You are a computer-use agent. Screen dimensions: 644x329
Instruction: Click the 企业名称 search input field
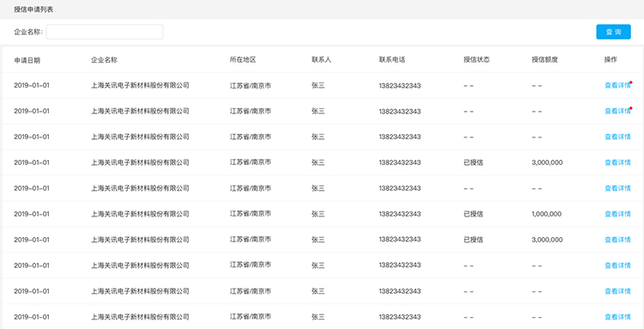[x=105, y=32]
